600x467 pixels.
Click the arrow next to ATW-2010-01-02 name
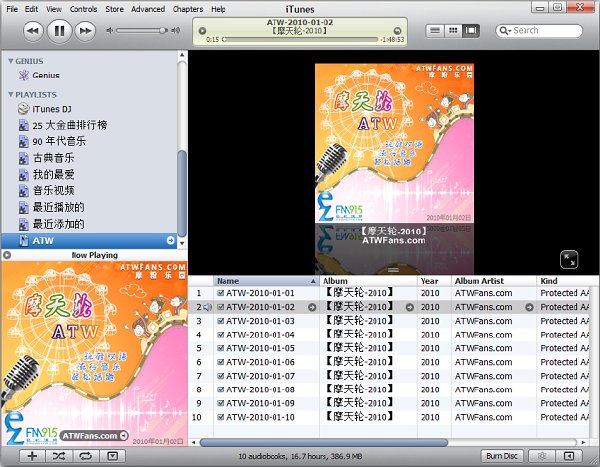[312, 307]
